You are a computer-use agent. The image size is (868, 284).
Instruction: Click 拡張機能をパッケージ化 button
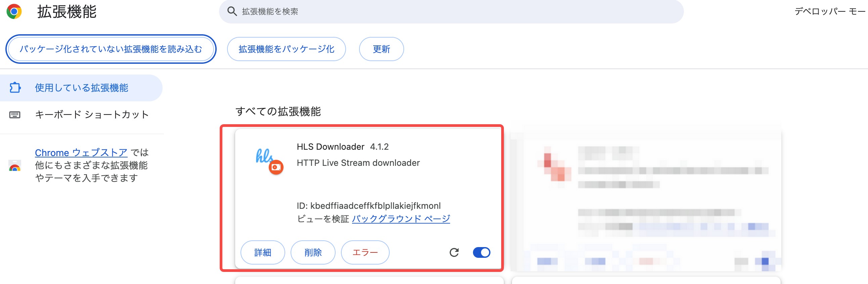coord(287,49)
